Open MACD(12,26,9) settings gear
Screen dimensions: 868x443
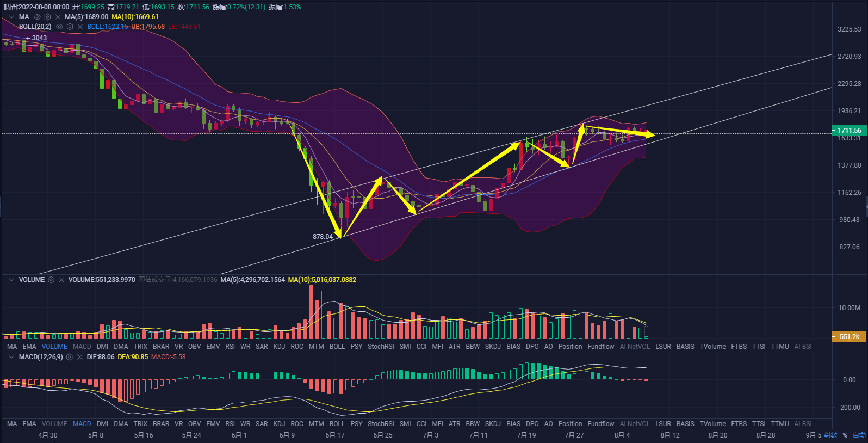pyautogui.click(x=70, y=357)
